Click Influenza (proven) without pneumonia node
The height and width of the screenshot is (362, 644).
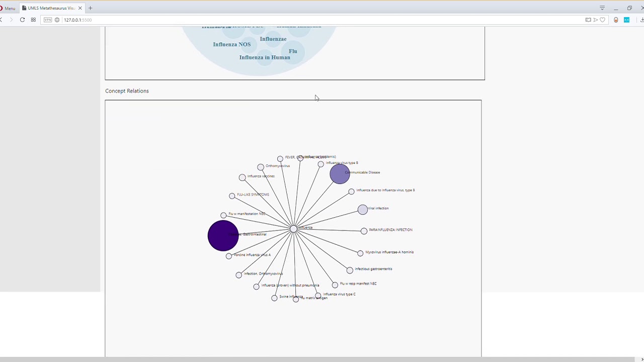click(x=256, y=287)
